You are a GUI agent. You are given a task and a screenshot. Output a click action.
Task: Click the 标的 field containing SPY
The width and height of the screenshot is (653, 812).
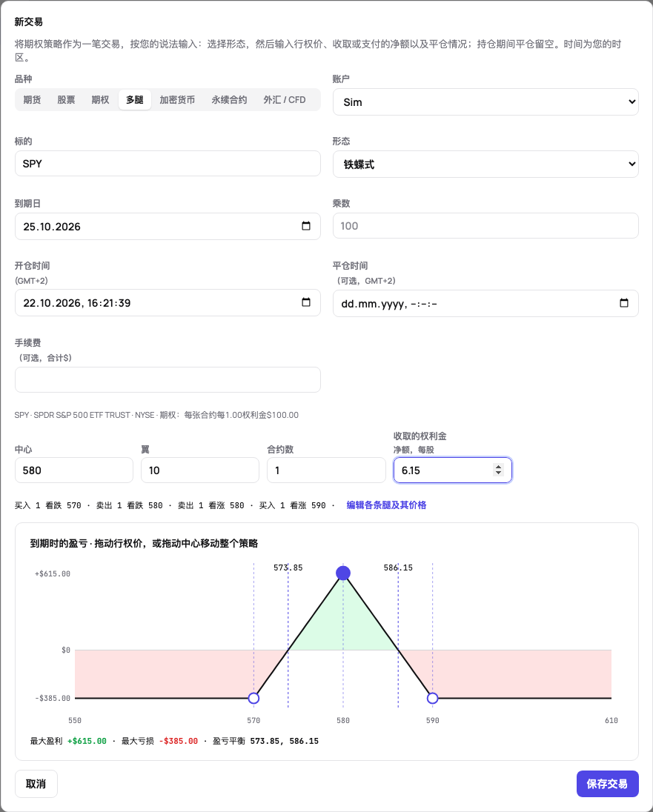(168, 164)
